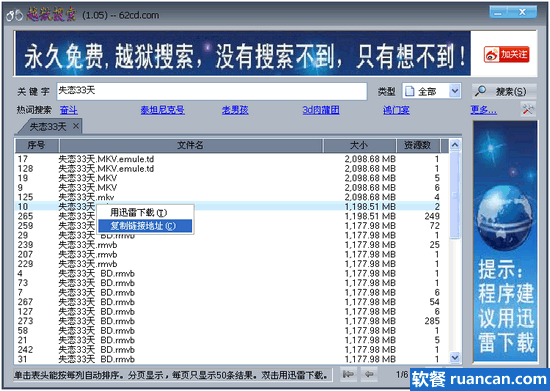This screenshot has width=550, height=391.
Task: Choose 复制链接地址 from context menu
Action: point(145,226)
